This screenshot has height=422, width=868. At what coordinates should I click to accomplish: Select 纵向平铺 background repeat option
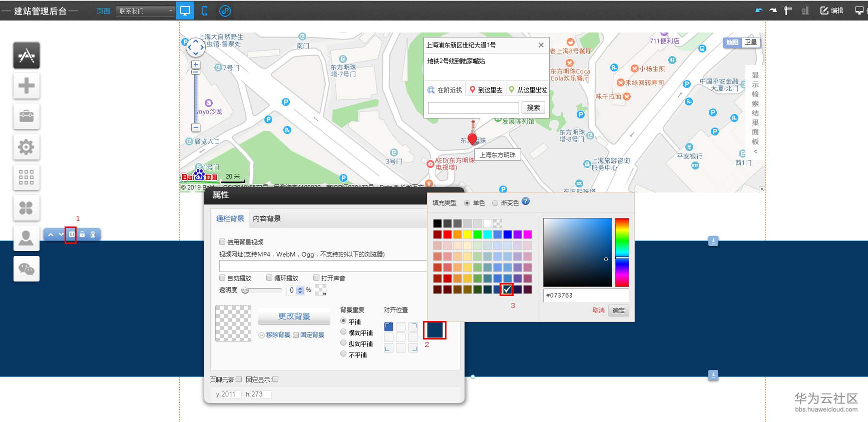pyautogui.click(x=343, y=343)
